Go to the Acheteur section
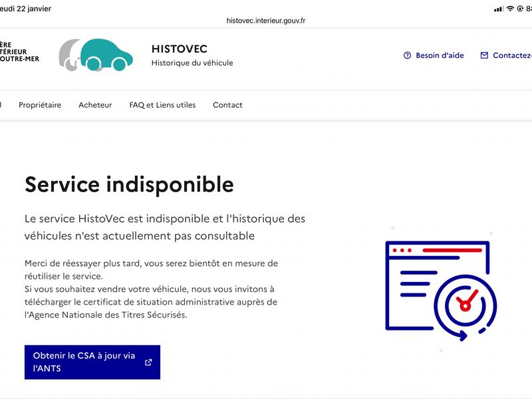This screenshot has height=399, width=532. [x=95, y=105]
